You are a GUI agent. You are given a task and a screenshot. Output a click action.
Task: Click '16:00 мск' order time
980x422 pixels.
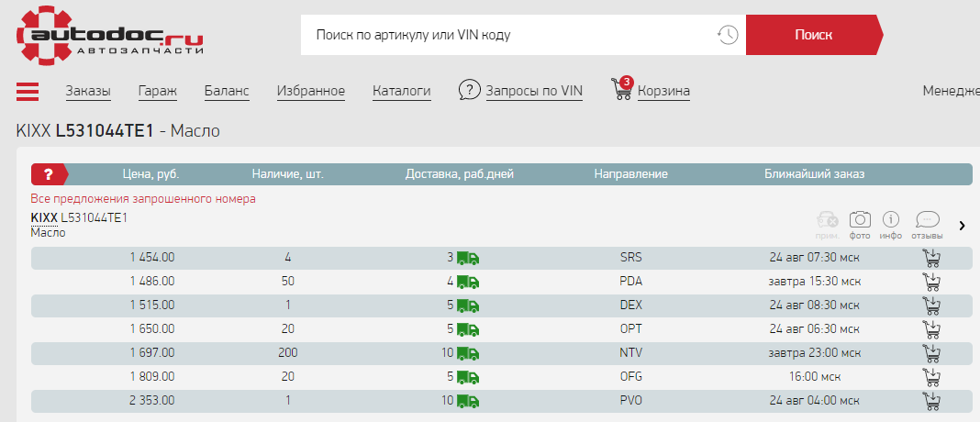click(815, 376)
